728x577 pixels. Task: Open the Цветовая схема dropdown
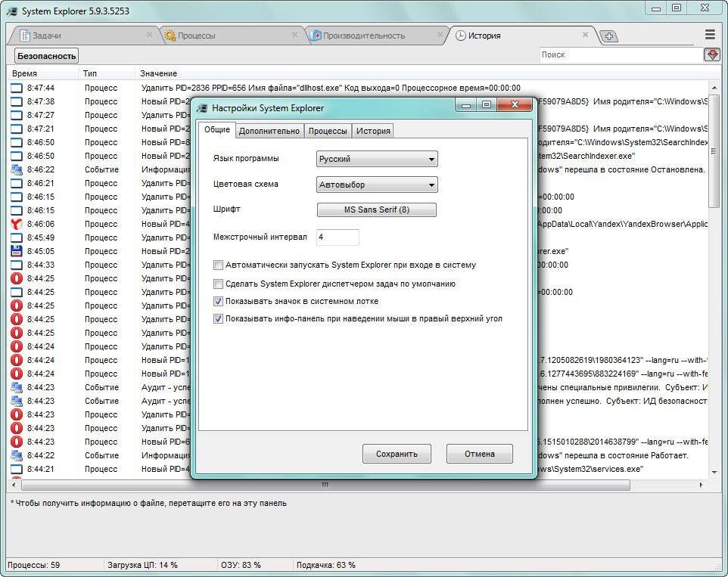point(377,185)
